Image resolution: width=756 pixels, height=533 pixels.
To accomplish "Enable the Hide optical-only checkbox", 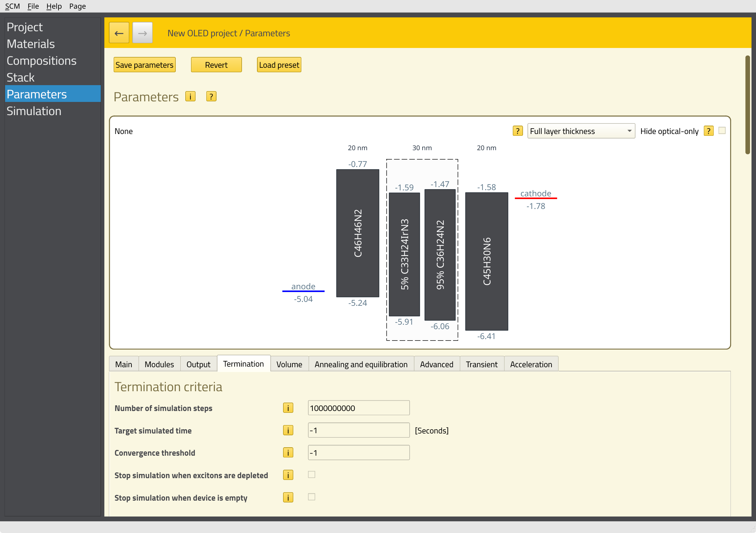I will pos(722,131).
